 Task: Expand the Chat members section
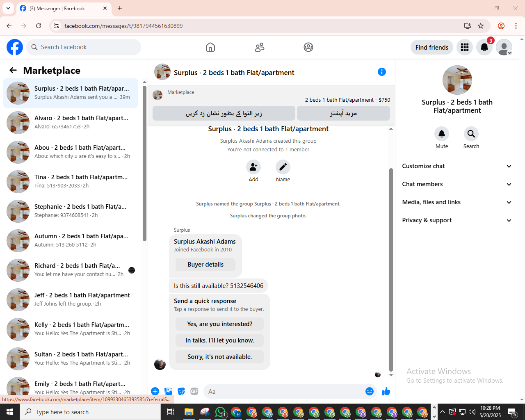[457, 184]
